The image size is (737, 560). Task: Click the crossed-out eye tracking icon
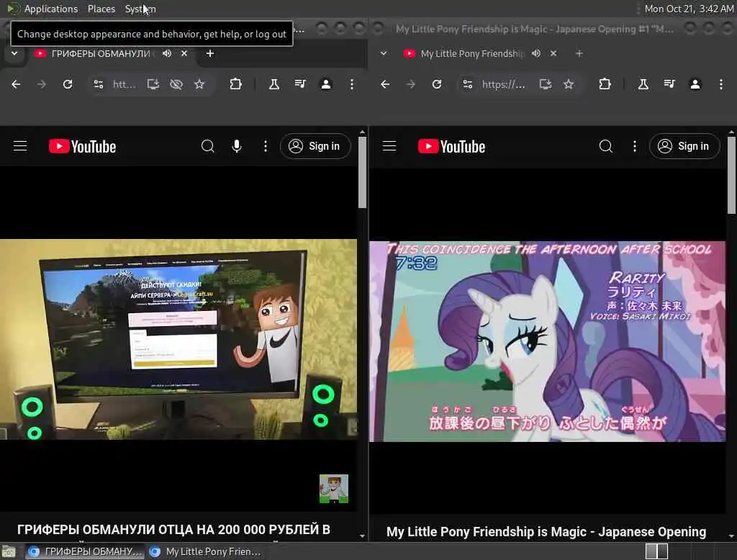tap(176, 84)
